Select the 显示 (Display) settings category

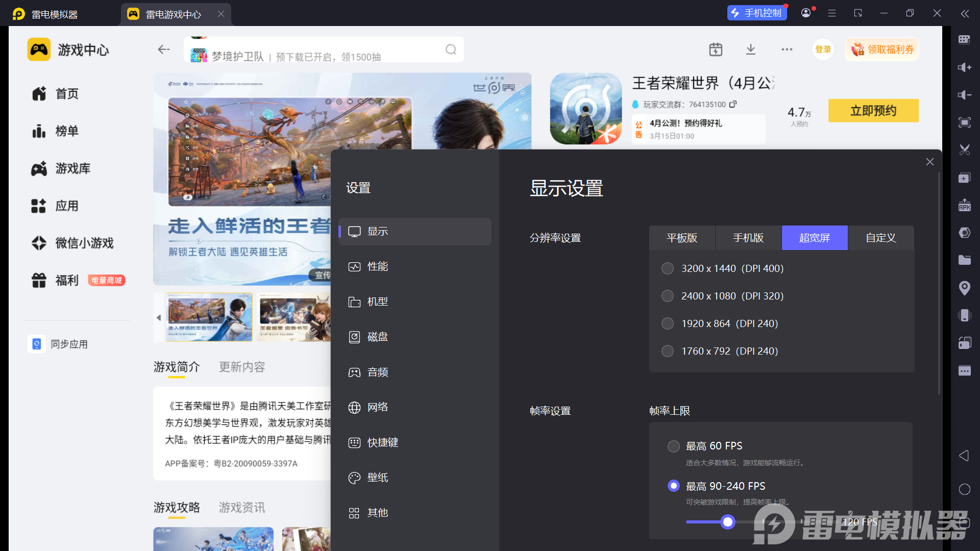coord(378,231)
